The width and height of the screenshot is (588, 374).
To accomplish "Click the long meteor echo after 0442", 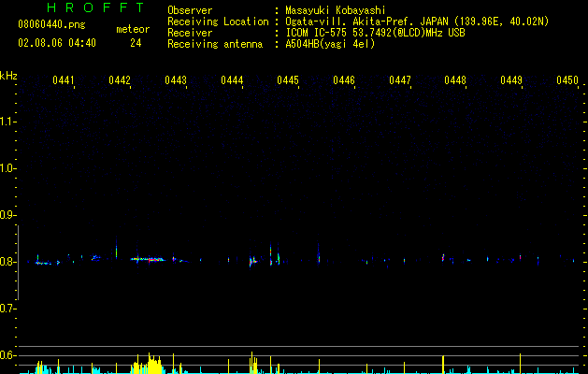I will tap(148, 259).
